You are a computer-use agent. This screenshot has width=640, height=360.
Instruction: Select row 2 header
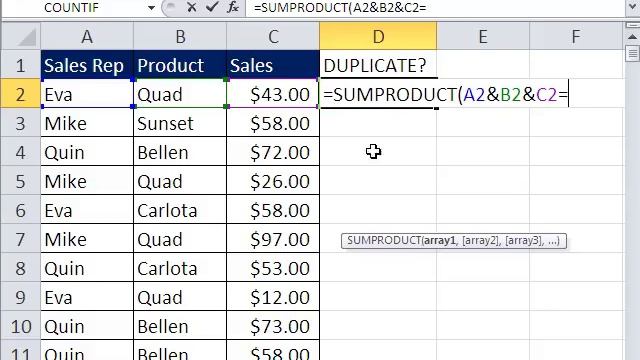pos(21,94)
